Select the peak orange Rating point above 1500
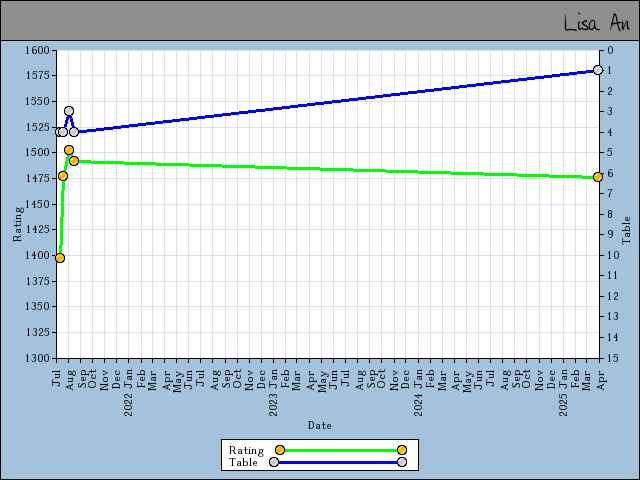The image size is (640, 480). point(69,150)
